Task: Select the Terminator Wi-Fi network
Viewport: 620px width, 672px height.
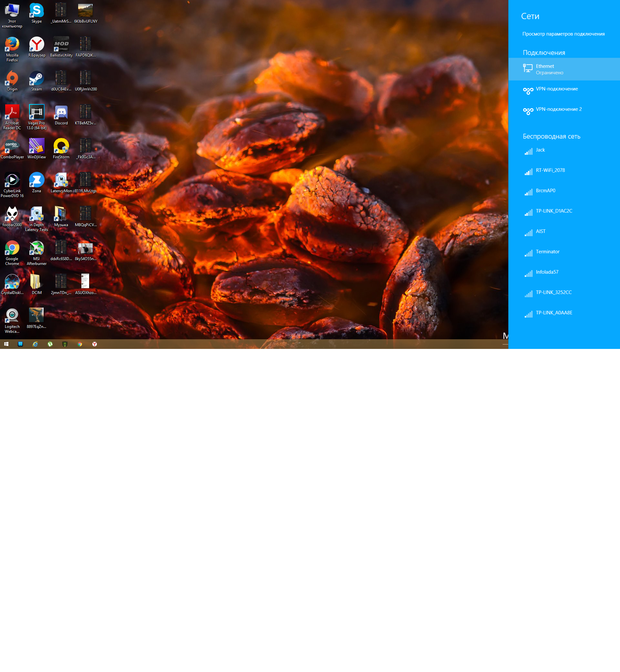Action: pyautogui.click(x=548, y=252)
